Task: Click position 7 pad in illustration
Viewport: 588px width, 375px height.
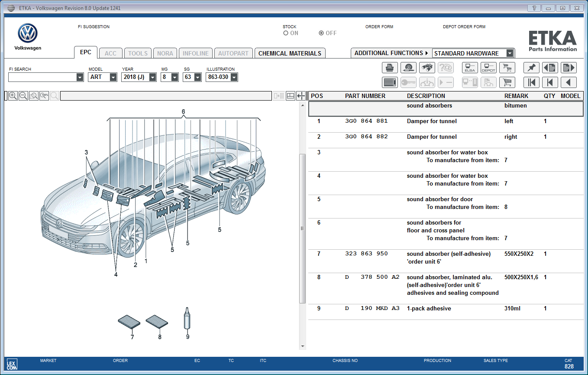Action: [x=129, y=322]
